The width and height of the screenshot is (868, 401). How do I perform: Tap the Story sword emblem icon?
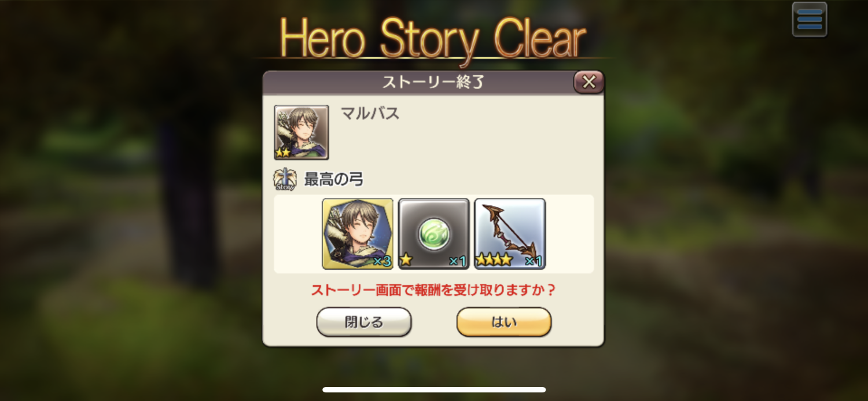285,180
